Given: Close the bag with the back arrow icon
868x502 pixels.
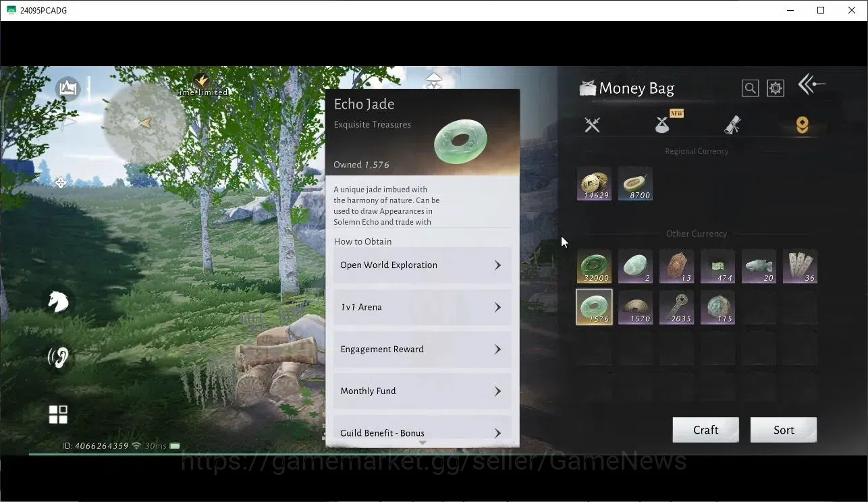Looking at the screenshot, I should click(811, 84).
